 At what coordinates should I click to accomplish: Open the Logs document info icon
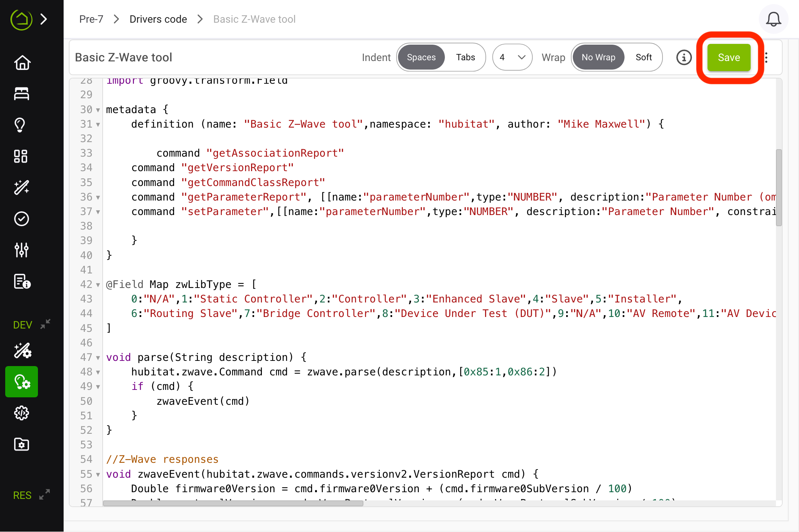(x=22, y=281)
